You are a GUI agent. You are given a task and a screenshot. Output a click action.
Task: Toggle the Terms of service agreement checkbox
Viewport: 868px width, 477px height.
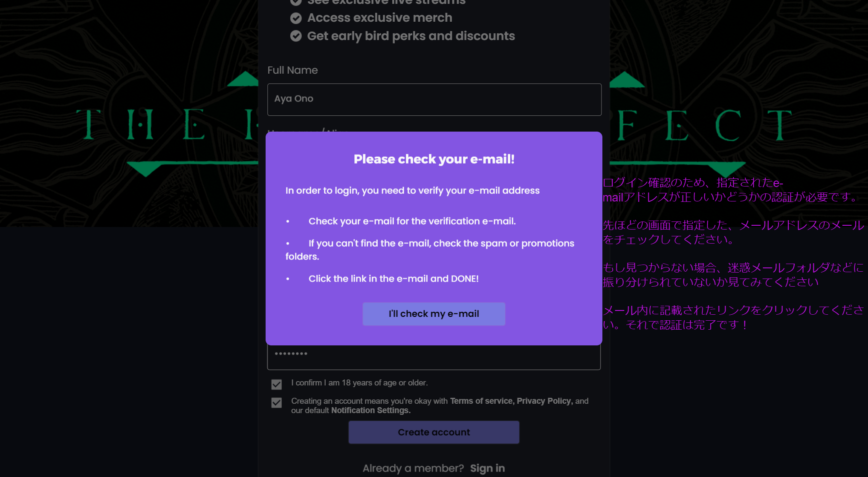[277, 402]
